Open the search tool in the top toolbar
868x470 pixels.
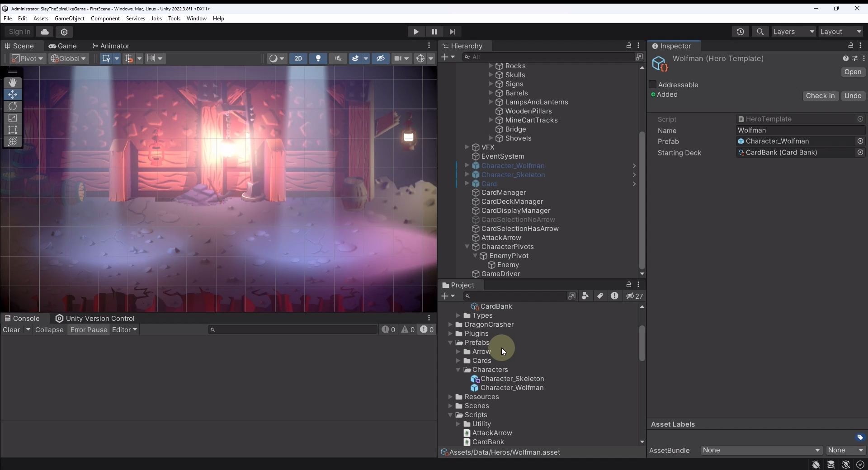pyautogui.click(x=760, y=32)
